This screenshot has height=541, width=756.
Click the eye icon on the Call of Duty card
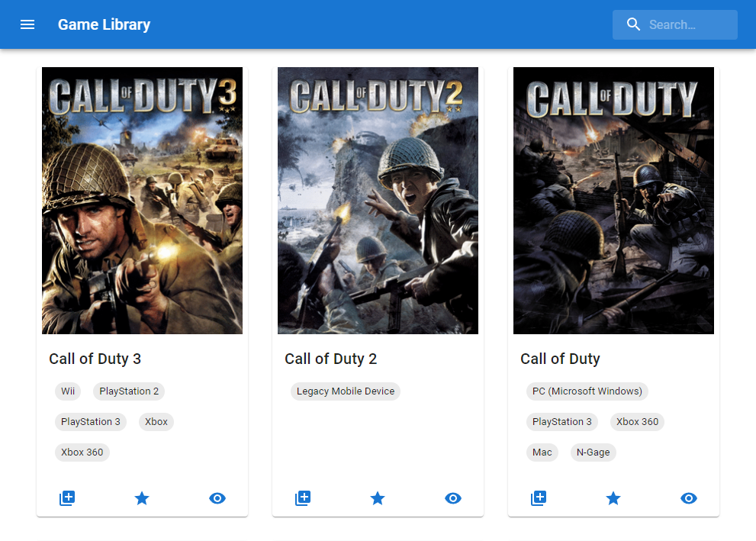[689, 498]
